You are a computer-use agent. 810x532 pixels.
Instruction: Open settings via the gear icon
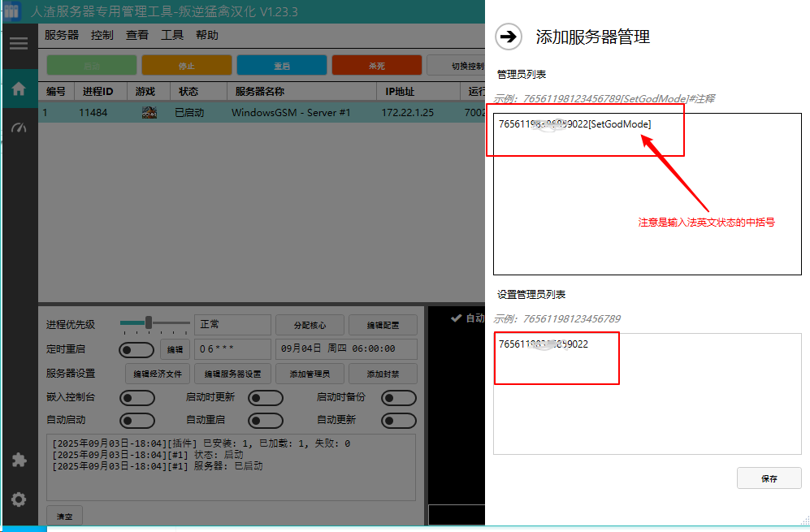[18, 500]
